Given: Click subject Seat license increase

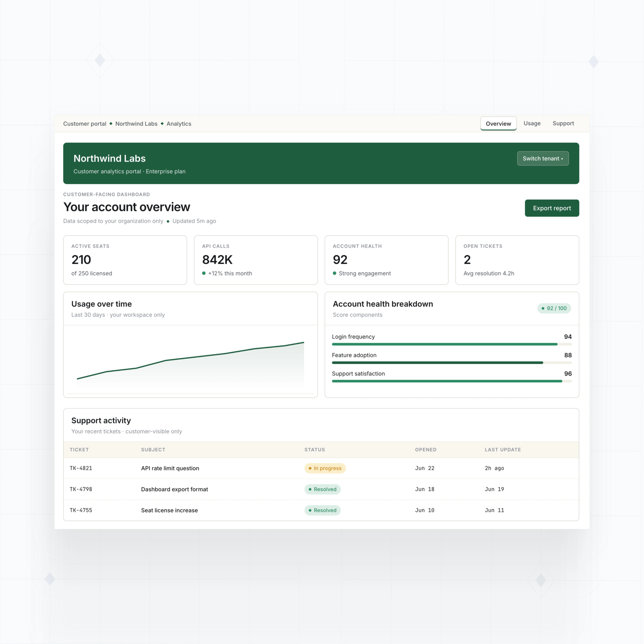Looking at the screenshot, I should (x=169, y=510).
